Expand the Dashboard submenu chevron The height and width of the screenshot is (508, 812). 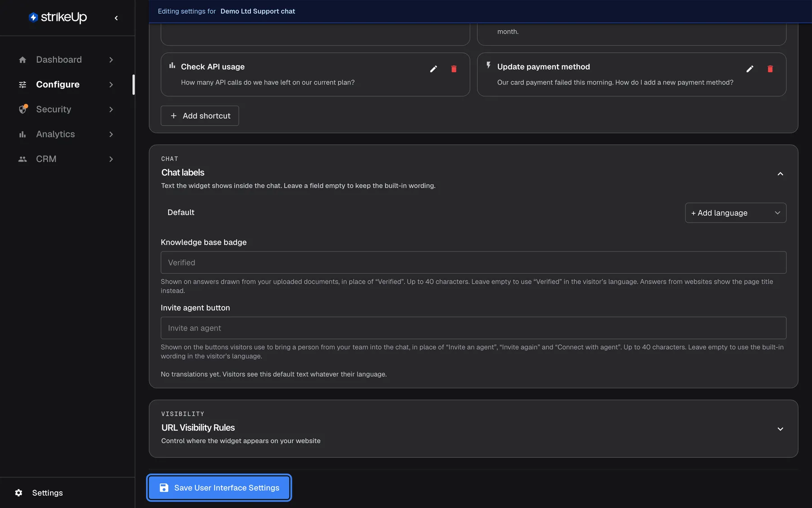tap(111, 60)
